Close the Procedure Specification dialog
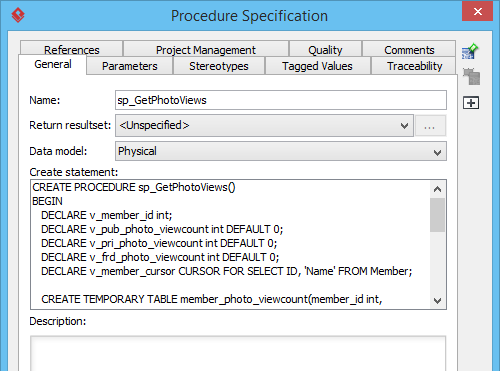This screenshot has height=371, width=500. pyautogui.click(x=477, y=12)
